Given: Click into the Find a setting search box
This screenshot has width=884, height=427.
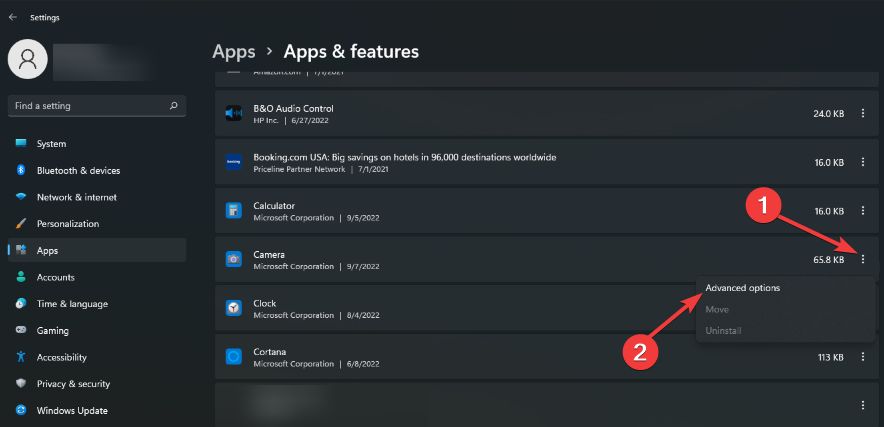Looking at the screenshot, I should pos(97,105).
